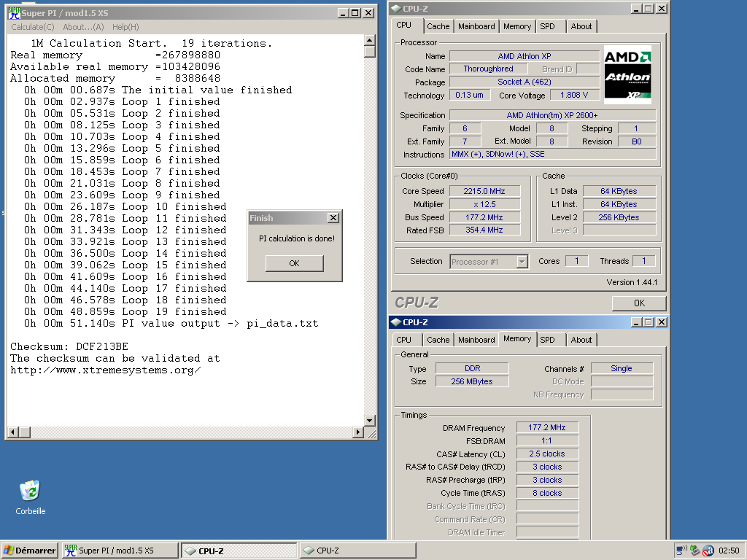The width and height of the screenshot is (747, 560).
Task: Click the AMD Athlon XP logo image
Action: click(627, 75)
